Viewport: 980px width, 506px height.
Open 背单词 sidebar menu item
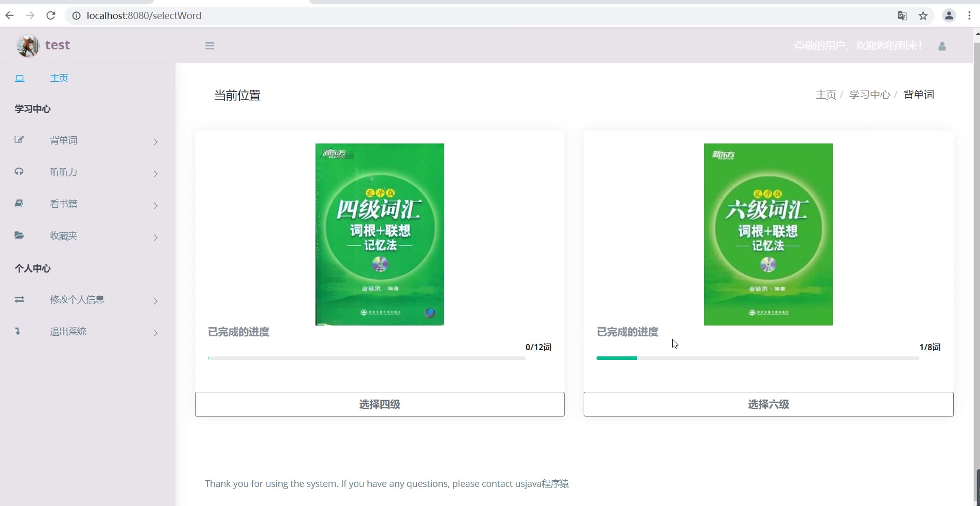pos(64,140)
